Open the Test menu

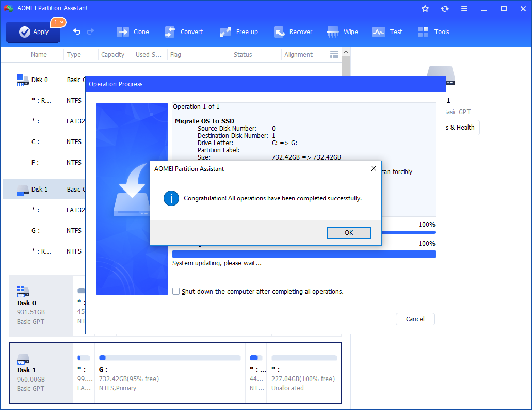coord(387,32)
